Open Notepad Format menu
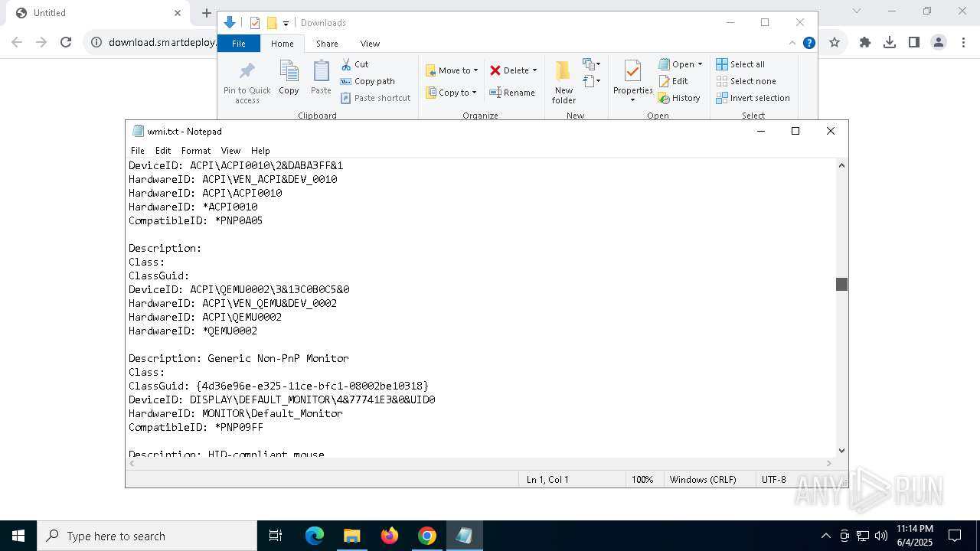Viewport: 980px width, 551px height. point(196,151)
